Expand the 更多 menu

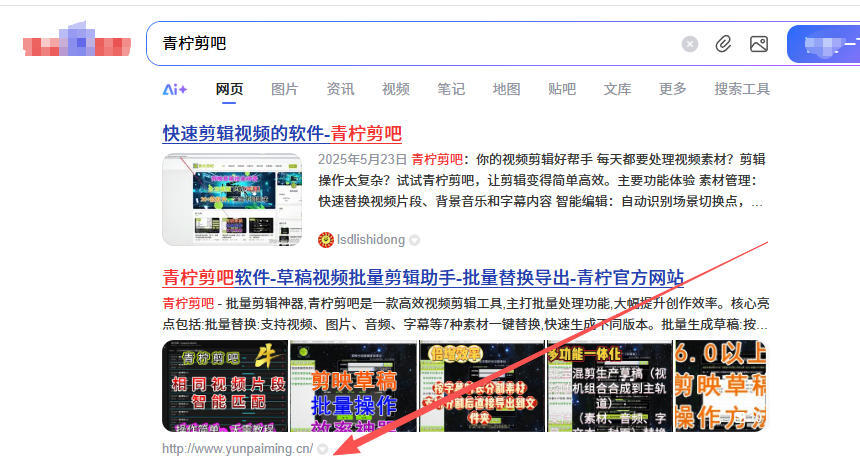(672, 89)
